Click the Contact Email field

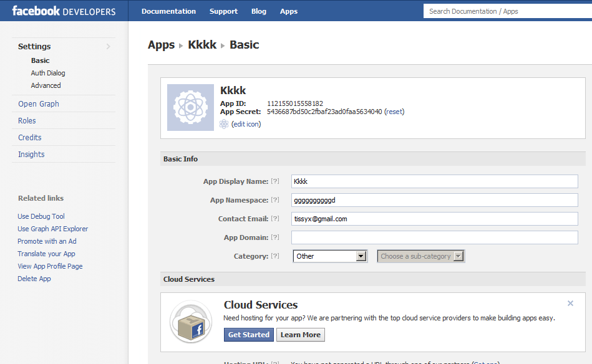(x=435, y=219)
